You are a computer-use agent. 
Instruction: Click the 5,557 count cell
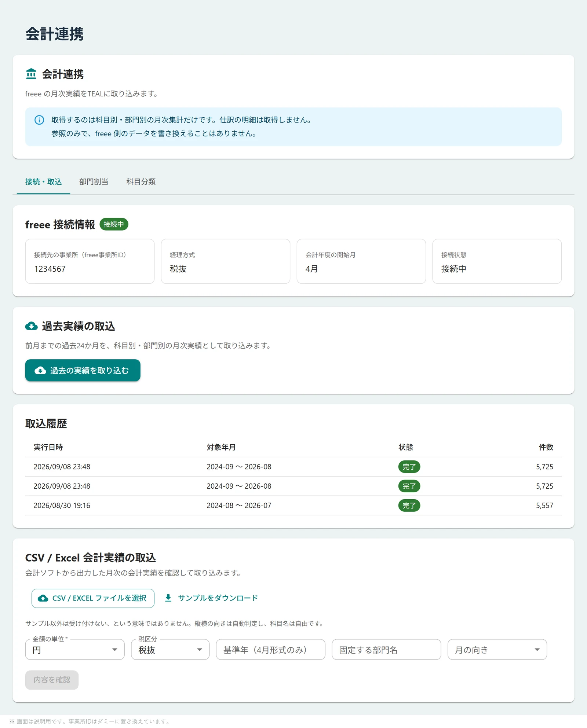(544, 505)
